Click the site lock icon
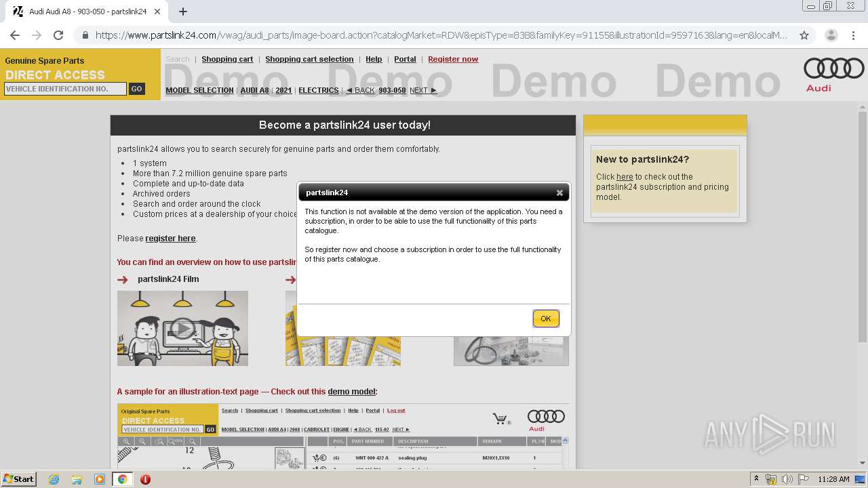The height and width of the screenshot is (488, 868). pyautogui.click(x=85, y=35)
